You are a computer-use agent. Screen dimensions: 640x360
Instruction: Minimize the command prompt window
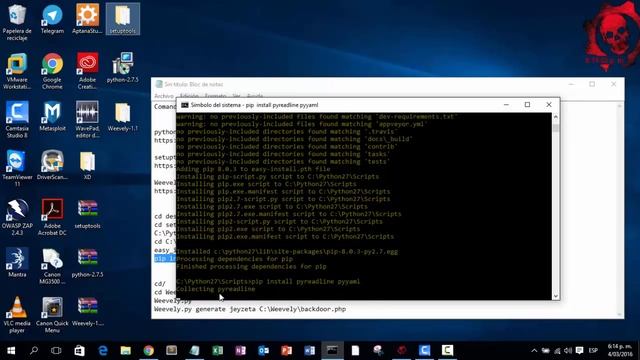pyautogui.click(x=506, y=105)
